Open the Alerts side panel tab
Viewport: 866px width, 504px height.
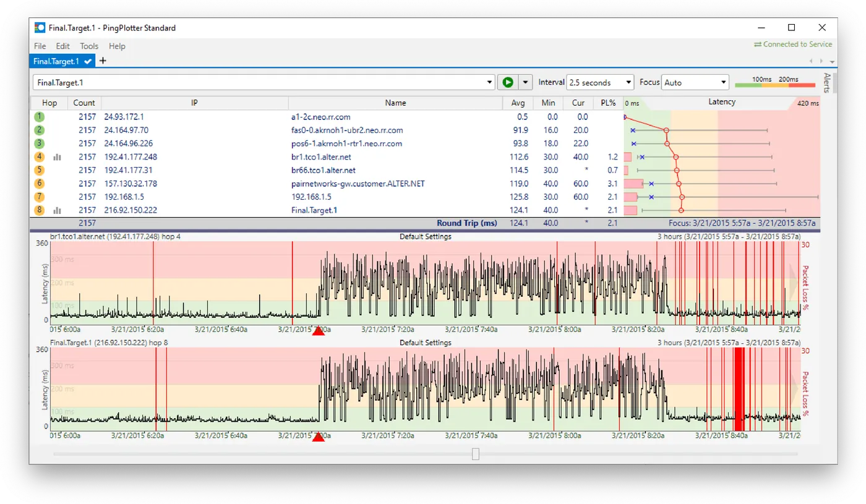[x=826, y=82]
